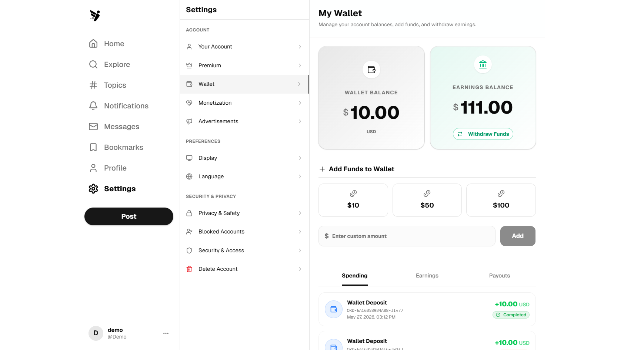This screenshot has height=350, width=644.
Task: Click order ID ORD-6A16B589B4A08-JIv77
Action: pyautogui.click(x=375, y=310)
